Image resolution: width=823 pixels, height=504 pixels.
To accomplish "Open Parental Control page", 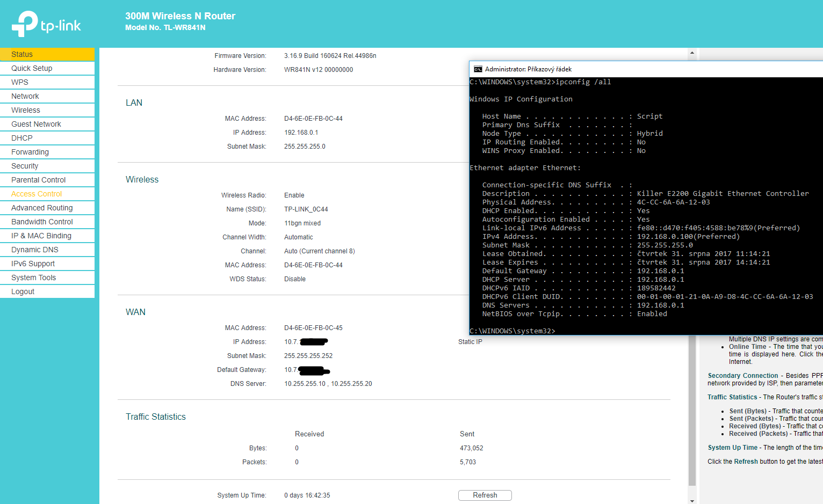I will 38,180.
